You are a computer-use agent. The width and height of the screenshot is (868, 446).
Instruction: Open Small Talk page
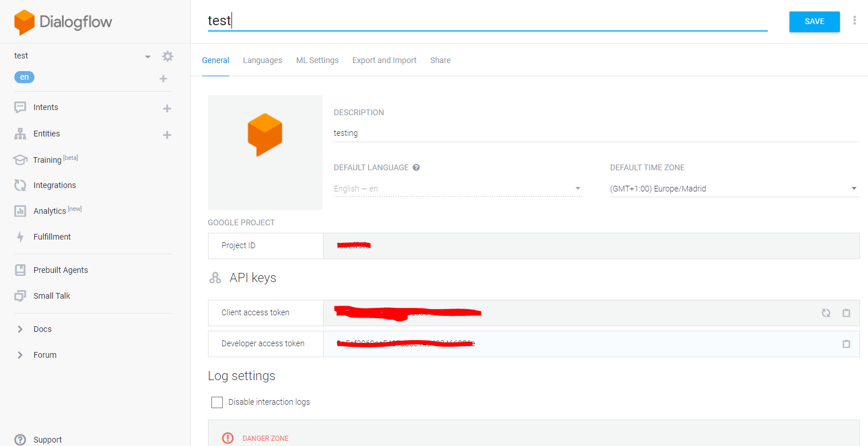[52, 296]
